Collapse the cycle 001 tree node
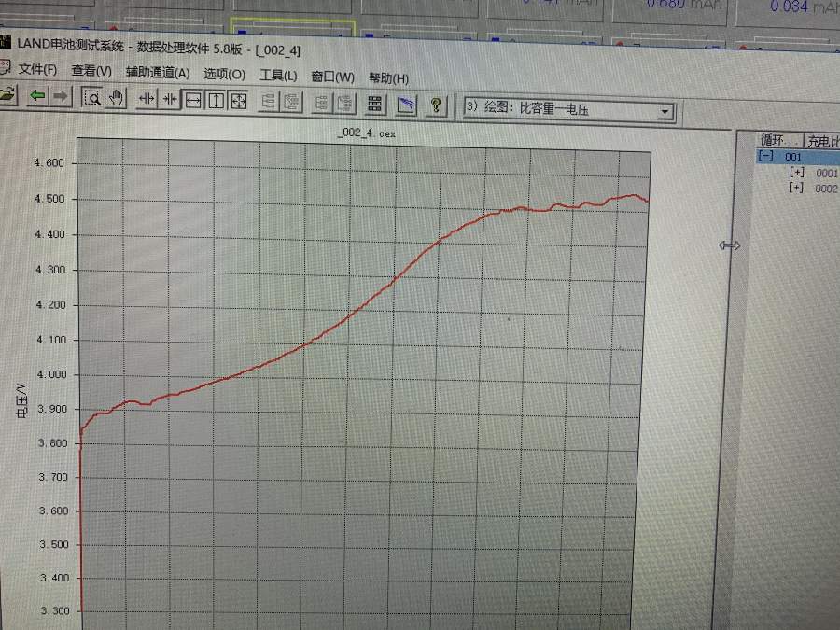Screen dimensions: 840x630 (766, 157)
